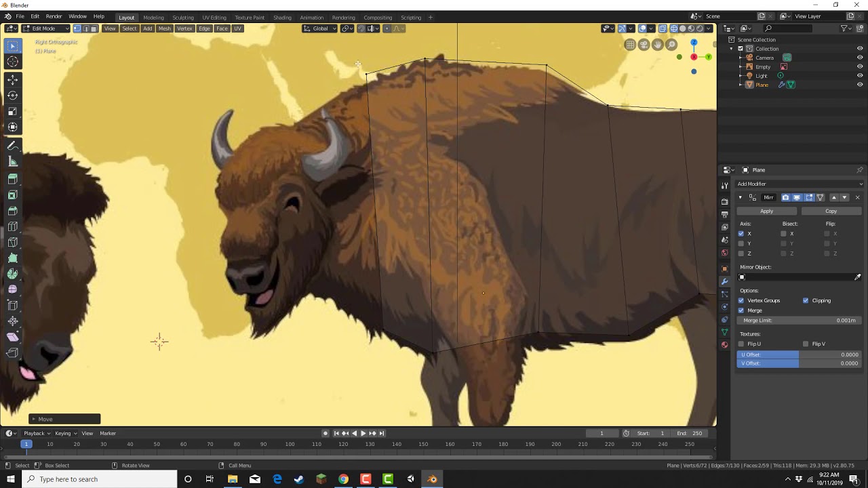Open the Playback dropdown in timeline
Image resolution: width=868 pixels, height=488 pixels.
point(37,433)
